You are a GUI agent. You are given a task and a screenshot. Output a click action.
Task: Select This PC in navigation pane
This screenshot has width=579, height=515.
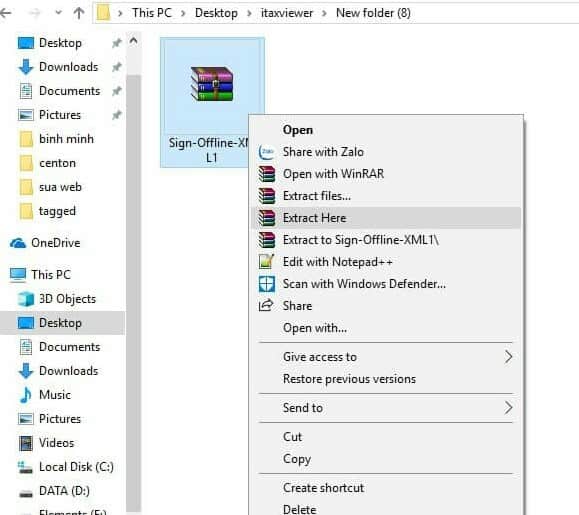(x=40, y=275)
